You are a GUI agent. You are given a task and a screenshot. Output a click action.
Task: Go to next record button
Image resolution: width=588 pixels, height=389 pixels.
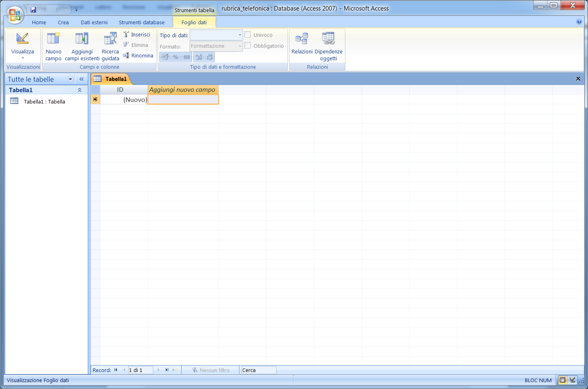pos(158,370)
